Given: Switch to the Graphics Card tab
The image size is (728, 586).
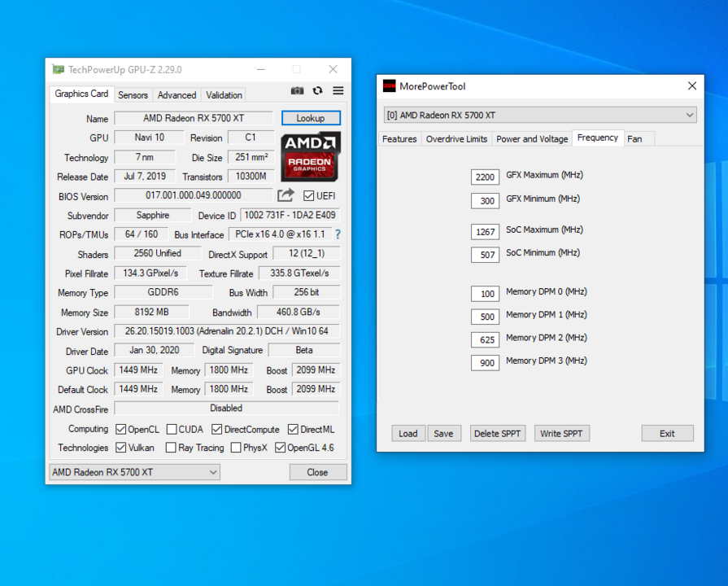Looking at the screenshot, I should coord(81,94).
